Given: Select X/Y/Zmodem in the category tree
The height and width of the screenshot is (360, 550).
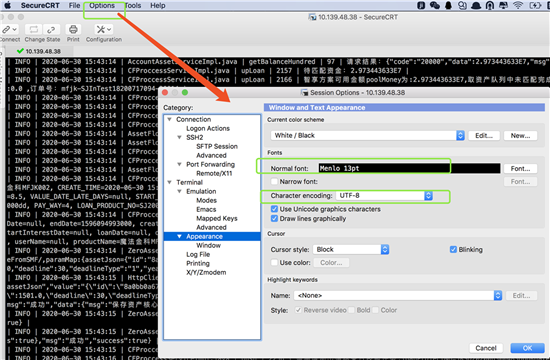Looking at the screenshot, I should point(206,272).
